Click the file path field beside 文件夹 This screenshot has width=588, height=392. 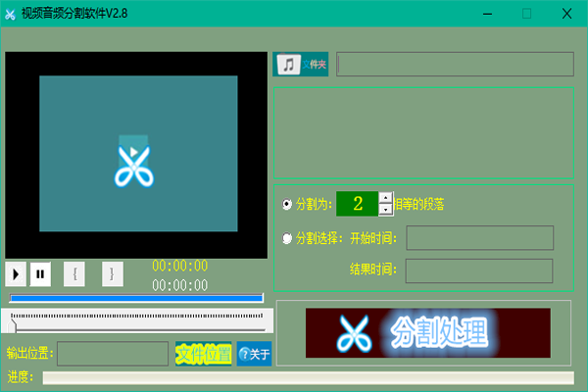coord(455,65)
